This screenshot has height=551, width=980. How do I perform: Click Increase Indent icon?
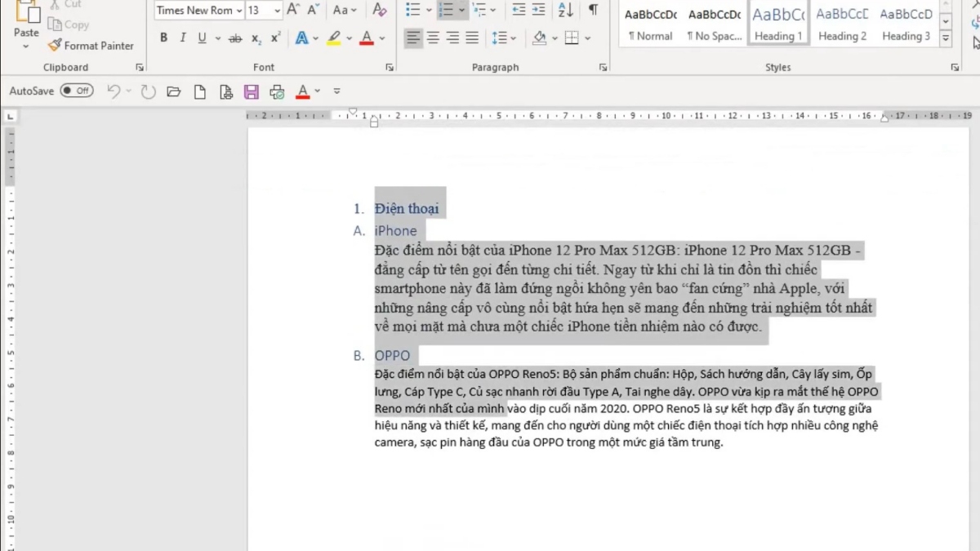(x=538, y=10)
